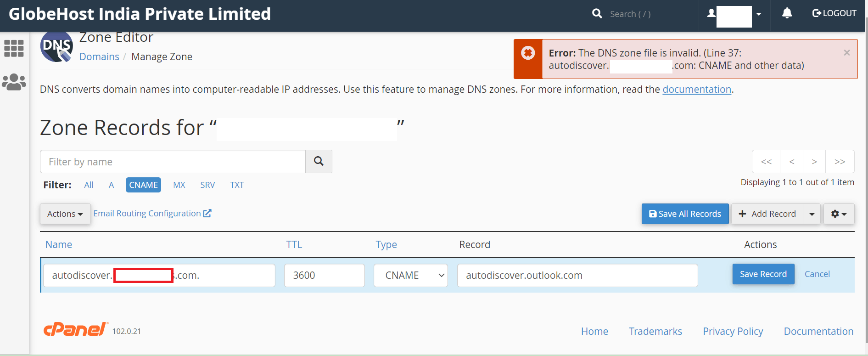
Task: Click Save All Records button
Action: click(685, 214)
